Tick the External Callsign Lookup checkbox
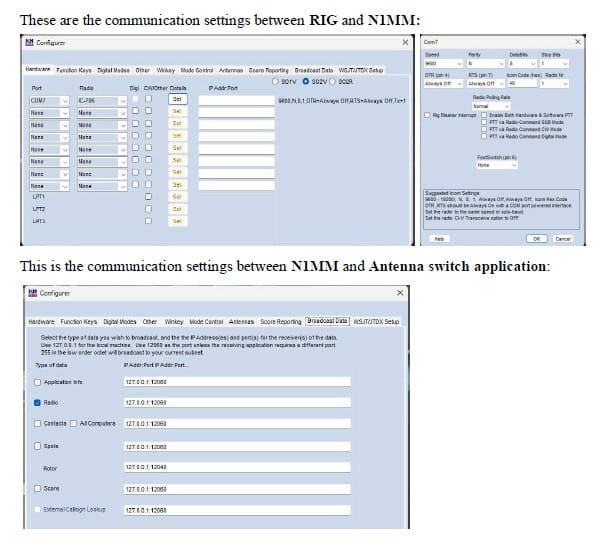606x539 pixels. pyautogui.click(x=37, y=509)
